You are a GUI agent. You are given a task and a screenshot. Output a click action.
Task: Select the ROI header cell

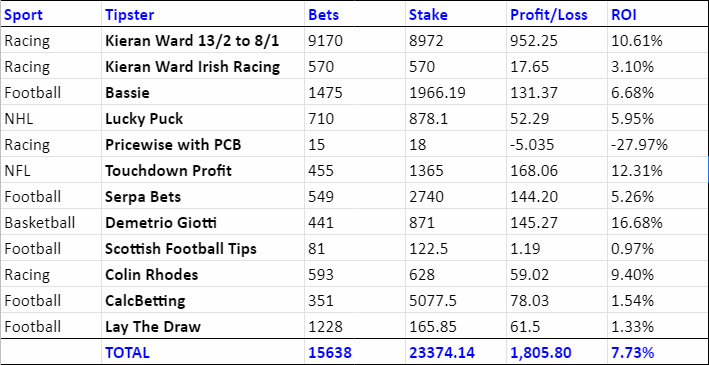(x=658, y=14)
